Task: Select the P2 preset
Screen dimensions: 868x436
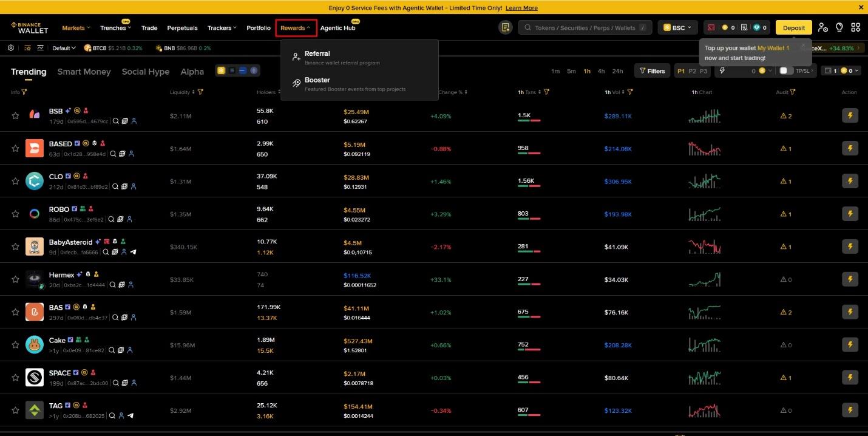Action: (x=692, y=71)
